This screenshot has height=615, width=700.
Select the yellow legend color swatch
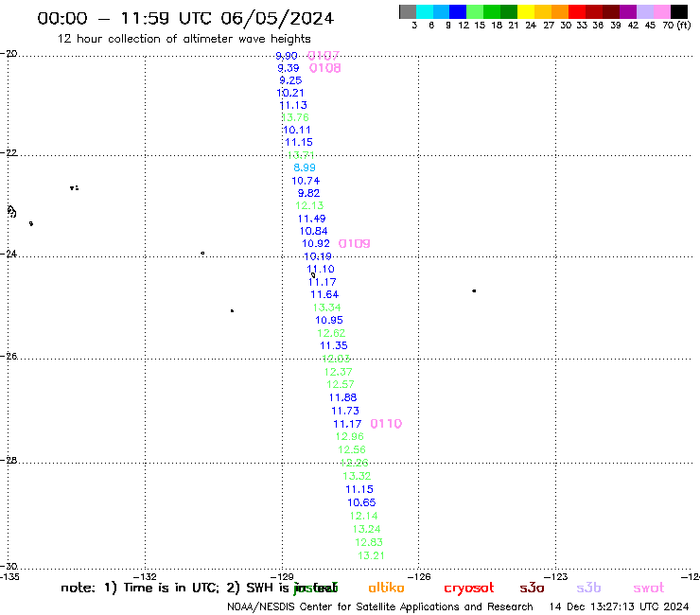point(526,11)
